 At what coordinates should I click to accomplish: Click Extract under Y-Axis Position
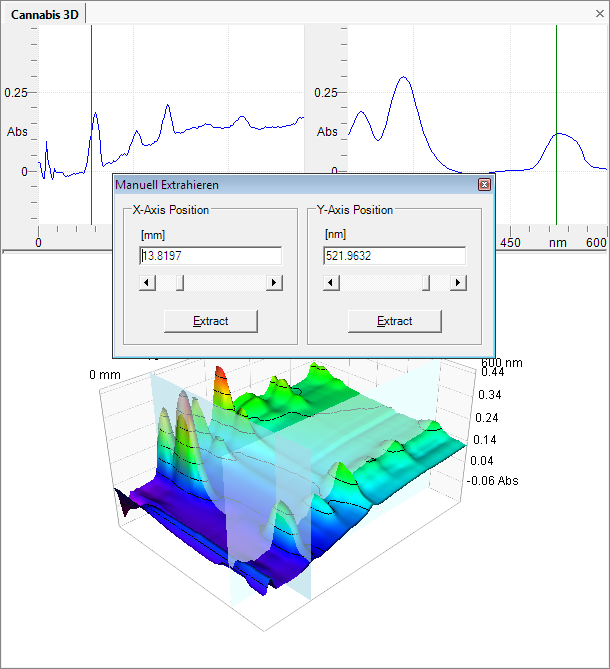[x=395, y=321]
